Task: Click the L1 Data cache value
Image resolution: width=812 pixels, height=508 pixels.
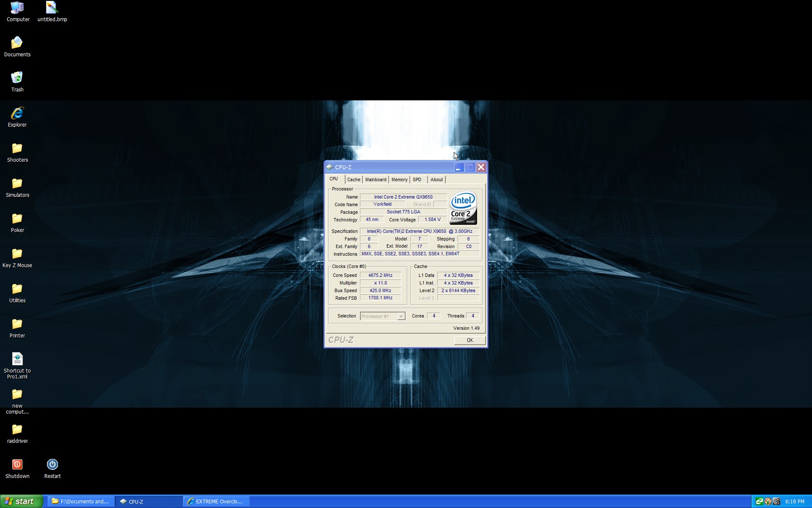Action: tap(458, 275)
